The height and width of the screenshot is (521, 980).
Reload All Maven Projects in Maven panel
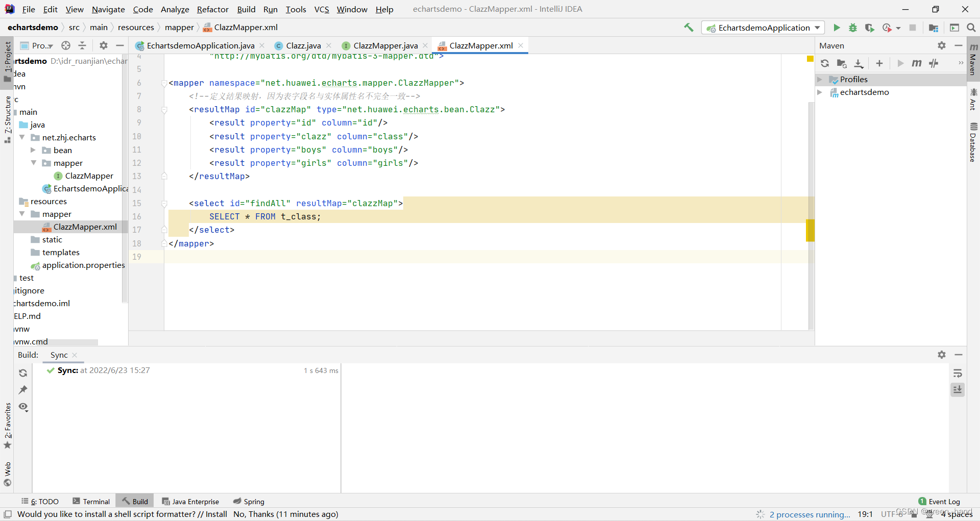825,63
